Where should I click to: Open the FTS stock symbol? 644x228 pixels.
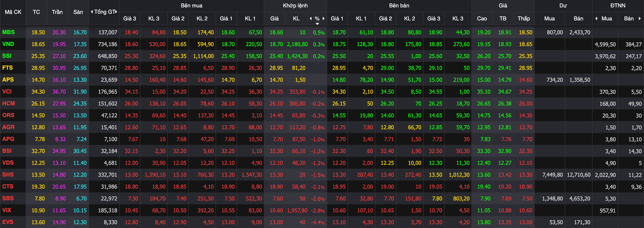pos(8,68)
